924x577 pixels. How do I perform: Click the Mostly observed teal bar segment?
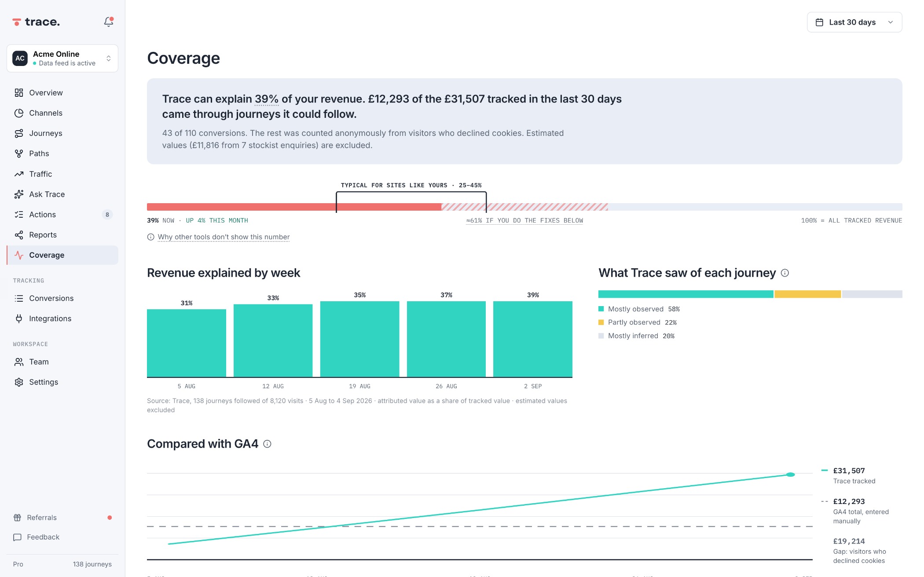pyautogui.click(x=686, y=294)
